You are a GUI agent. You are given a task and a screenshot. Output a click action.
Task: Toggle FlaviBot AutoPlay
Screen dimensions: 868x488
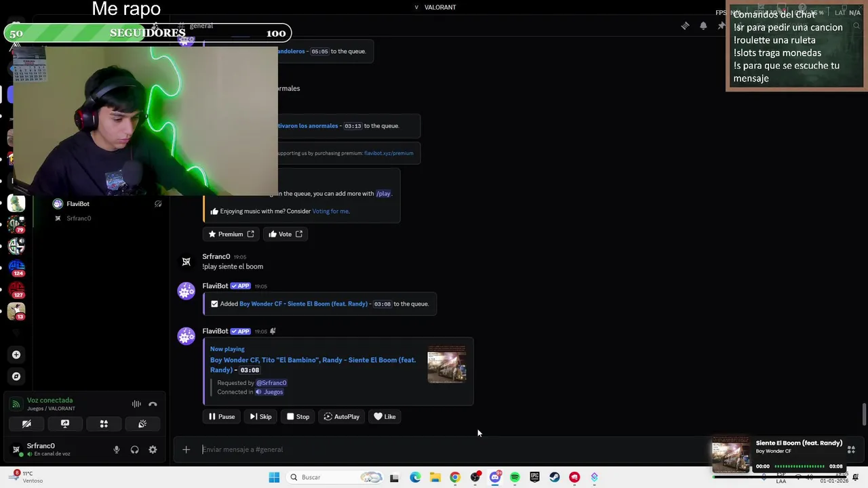pyautogui.click(x=342, y=417)
